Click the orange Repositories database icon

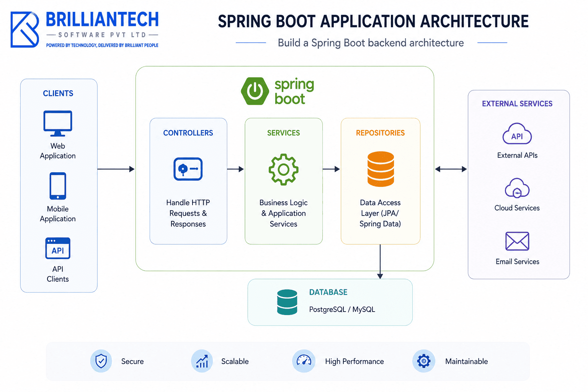381,169
